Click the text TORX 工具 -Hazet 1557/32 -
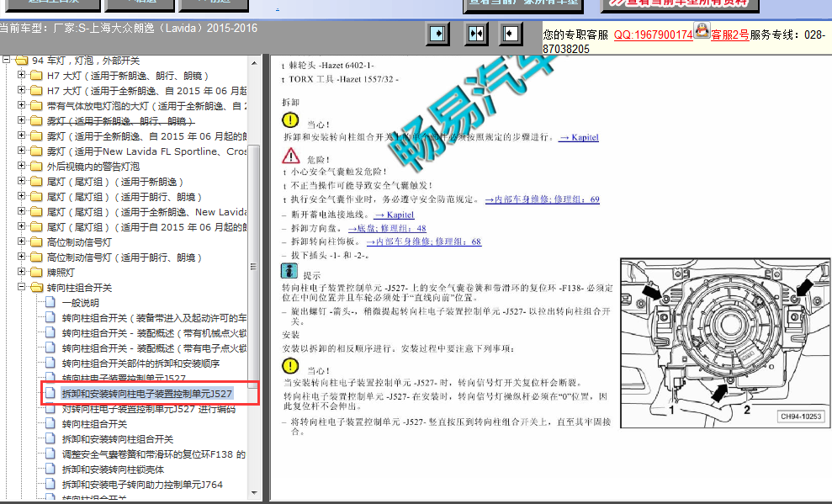This screenshot has width=832, height=504. 343,79
